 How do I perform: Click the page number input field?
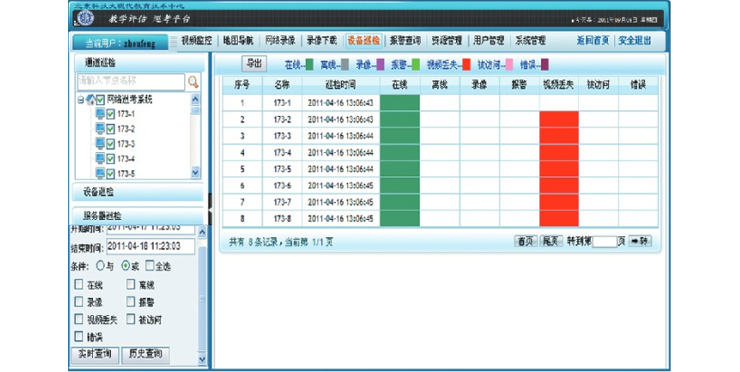[x=605, y=242]
